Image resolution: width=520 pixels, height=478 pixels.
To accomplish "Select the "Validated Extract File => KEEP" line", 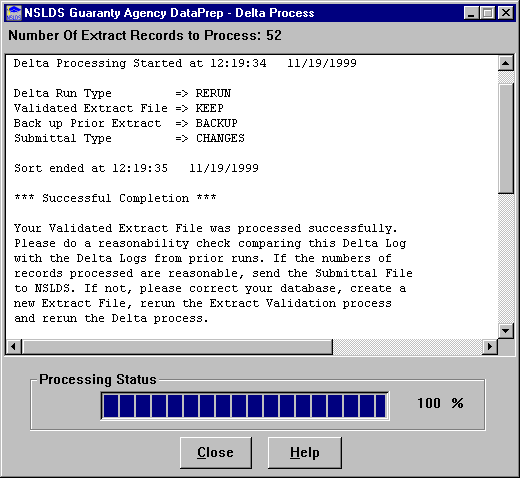I will coord(119,108).
